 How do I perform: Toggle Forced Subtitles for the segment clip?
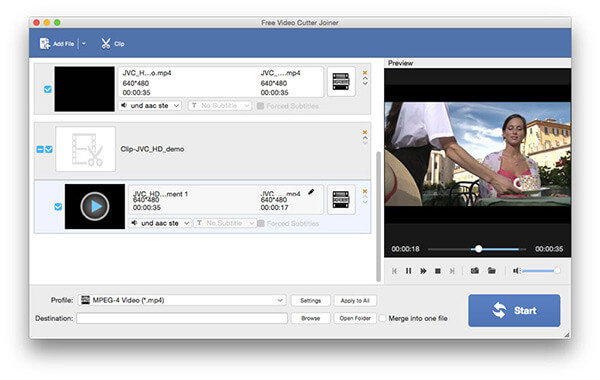(261, 223)
